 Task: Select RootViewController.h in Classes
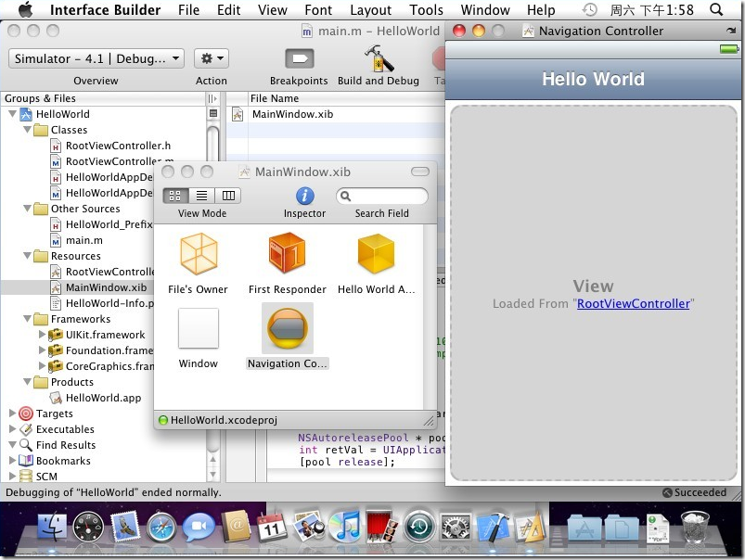[118, 146]
